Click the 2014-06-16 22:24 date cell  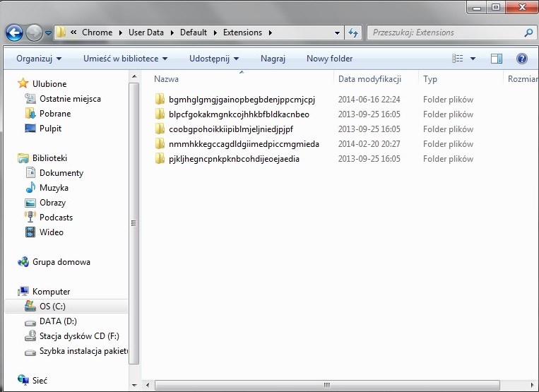[x=369, y=100]
